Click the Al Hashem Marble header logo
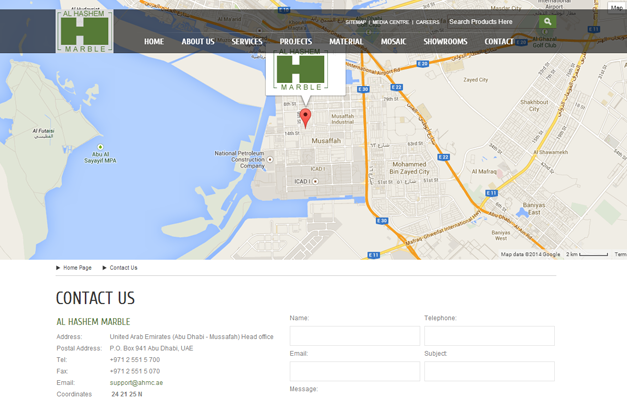Image resolution: width=627 pixels, height=399 pixels. tap(84, 31)
